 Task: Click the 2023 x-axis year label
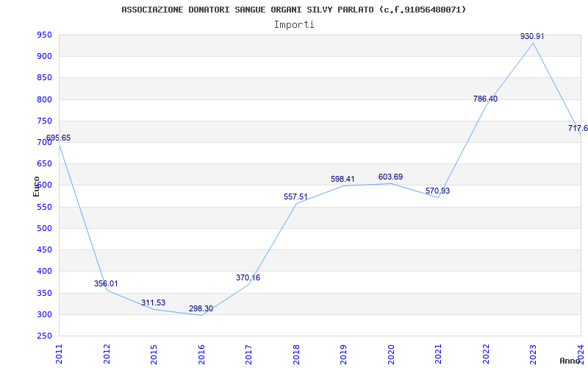[534, 354]
